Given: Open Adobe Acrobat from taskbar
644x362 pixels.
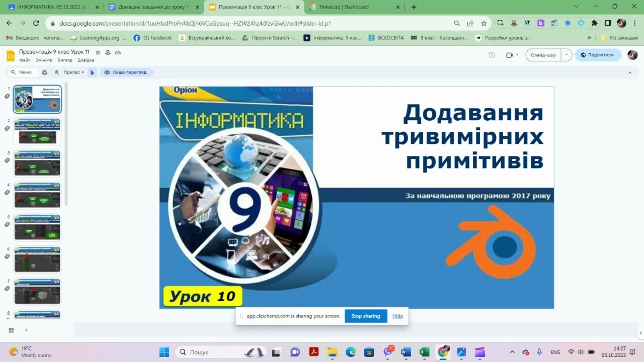Looking at the screenshot, I should pos(314,352).
